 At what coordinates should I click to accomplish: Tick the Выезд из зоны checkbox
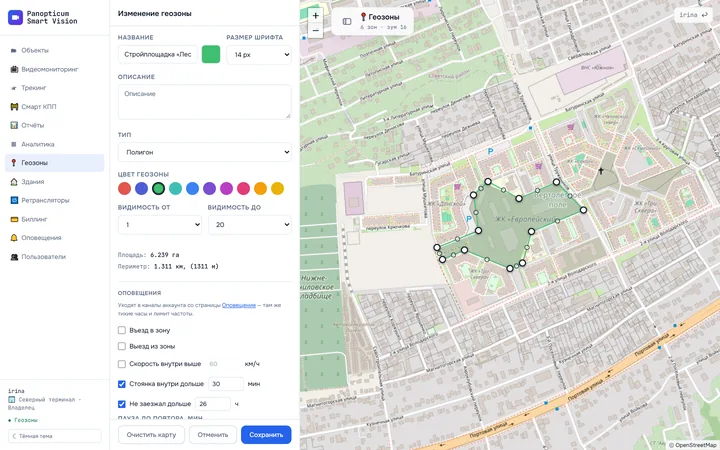click(x=122, y=346)
